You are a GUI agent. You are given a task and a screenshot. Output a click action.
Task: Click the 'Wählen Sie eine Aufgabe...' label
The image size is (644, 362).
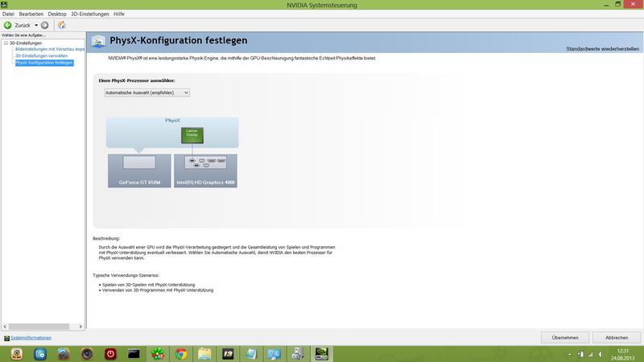click(24, 35)
